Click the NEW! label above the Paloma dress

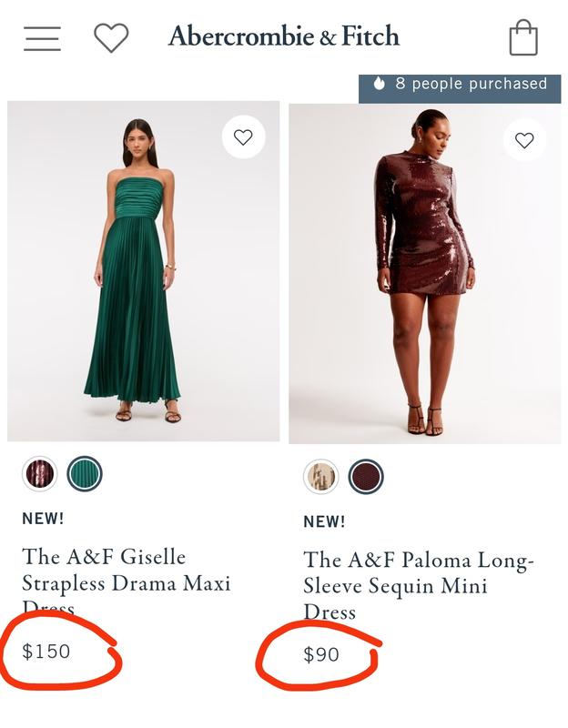[x=324, y=521]
